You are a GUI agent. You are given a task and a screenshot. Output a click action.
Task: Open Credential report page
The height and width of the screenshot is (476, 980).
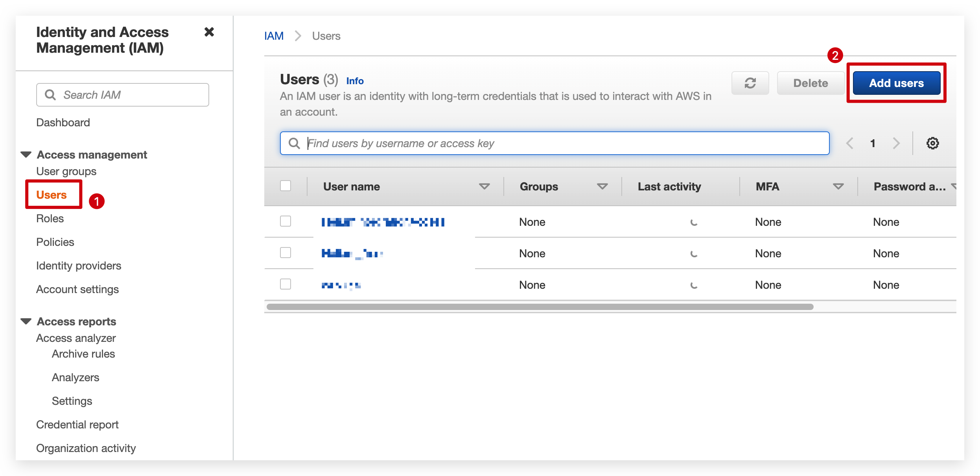click(x=77, y=424)
